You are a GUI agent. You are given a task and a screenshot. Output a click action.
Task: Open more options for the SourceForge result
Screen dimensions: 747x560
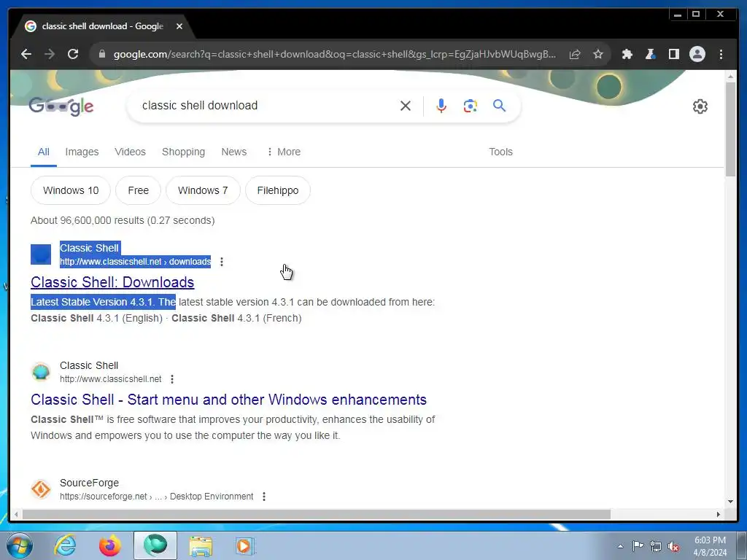(264, 496)
